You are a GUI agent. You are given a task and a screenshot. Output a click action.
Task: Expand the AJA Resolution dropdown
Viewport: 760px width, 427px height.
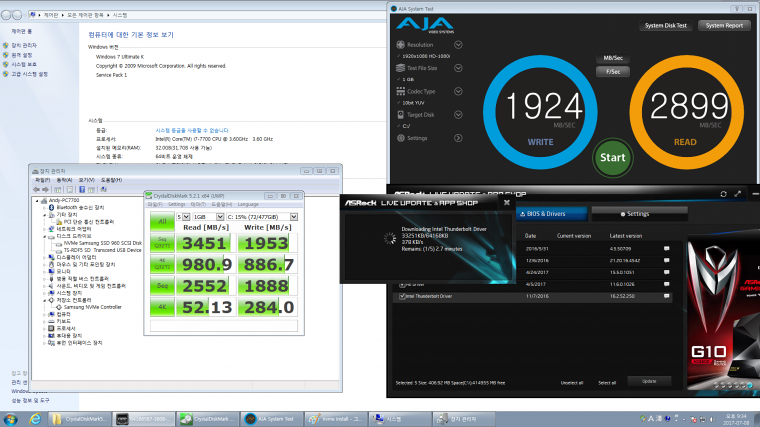pyautogui.click(x=458, y=45)
